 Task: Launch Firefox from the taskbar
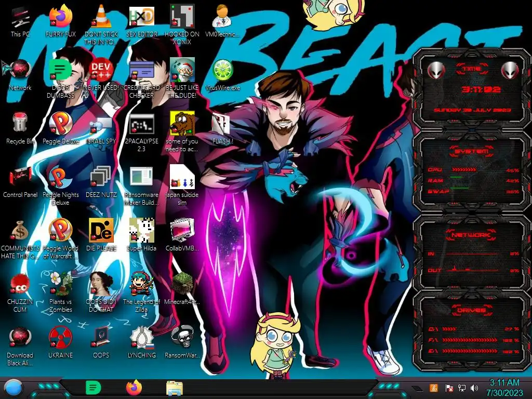coord(134,388)
